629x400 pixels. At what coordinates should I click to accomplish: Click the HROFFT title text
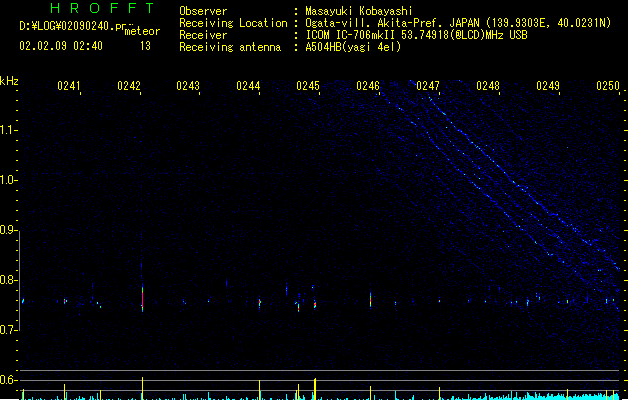pos(102,8)
